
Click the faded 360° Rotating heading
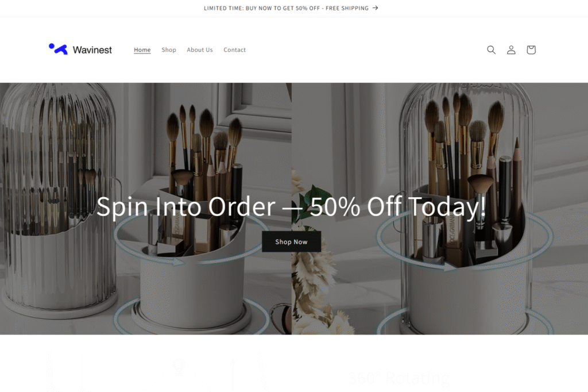[x=399, y=378]
